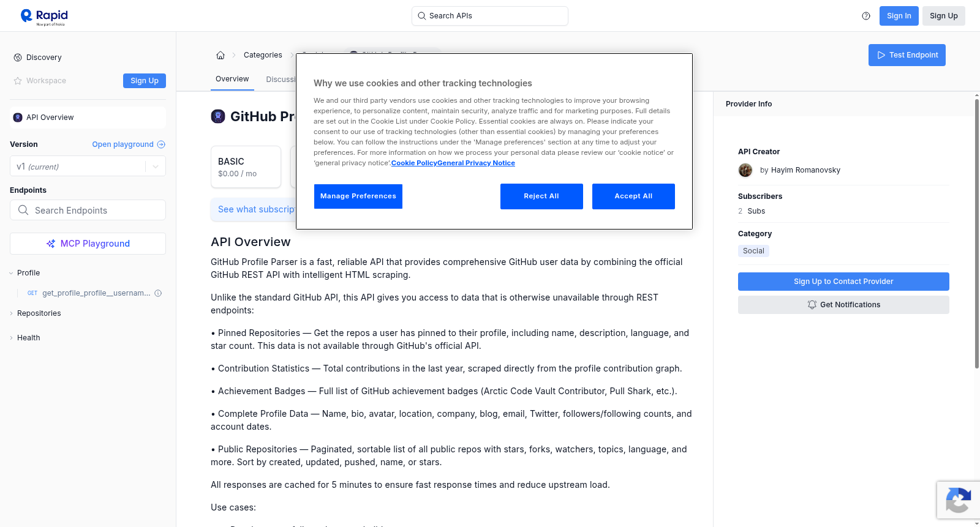Image resolution: width=980 pixels, height=527 pixels.
Task: Click the Discovery compass icon
Action: coord(18,58)
